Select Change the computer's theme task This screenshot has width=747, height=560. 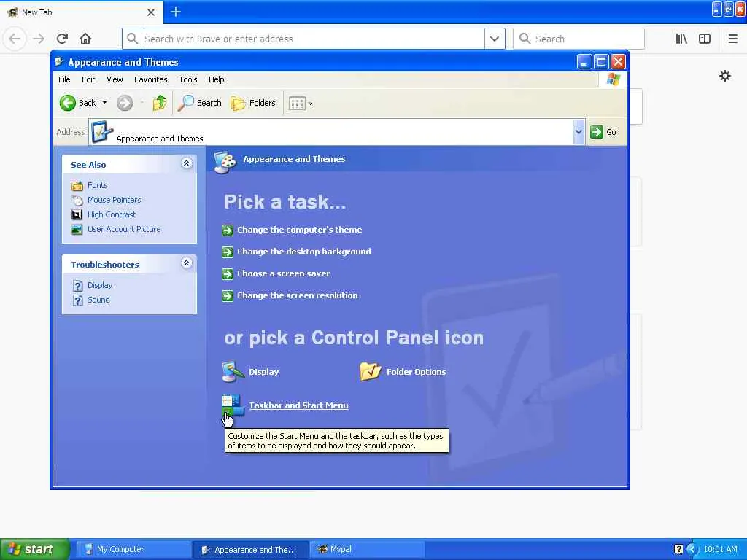[x=300, y=230]
